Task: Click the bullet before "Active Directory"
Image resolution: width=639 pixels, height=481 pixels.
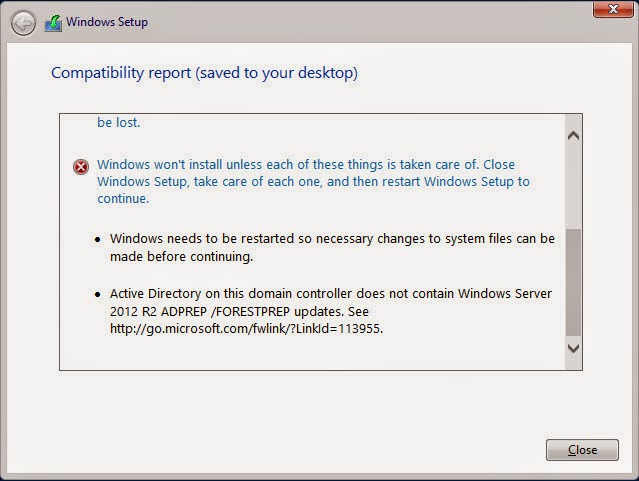Action: 97,294
